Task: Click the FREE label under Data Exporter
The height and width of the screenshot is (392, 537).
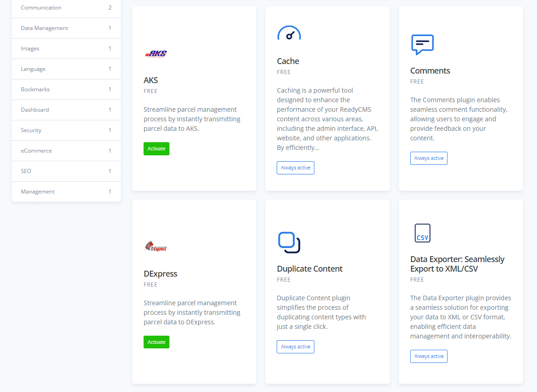Action: click(x=417, y=280)
